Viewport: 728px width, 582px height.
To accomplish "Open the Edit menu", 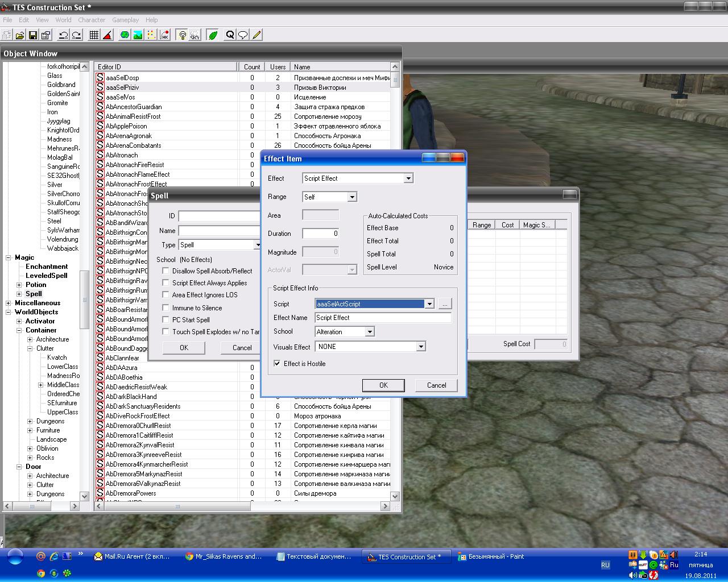I will (24, 20).
